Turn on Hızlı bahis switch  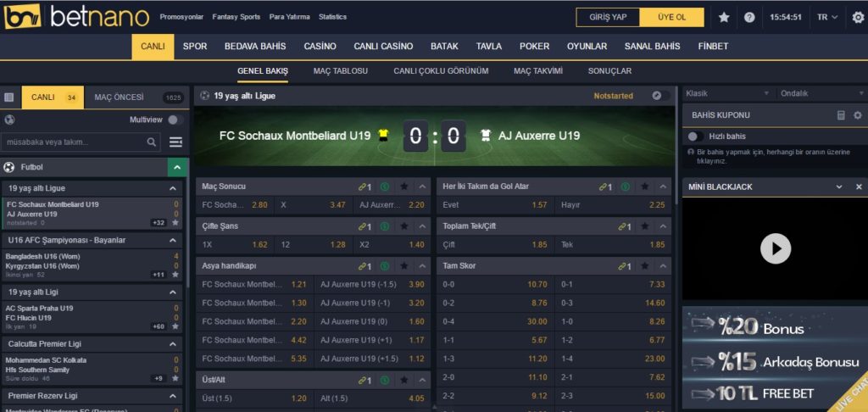695,136
